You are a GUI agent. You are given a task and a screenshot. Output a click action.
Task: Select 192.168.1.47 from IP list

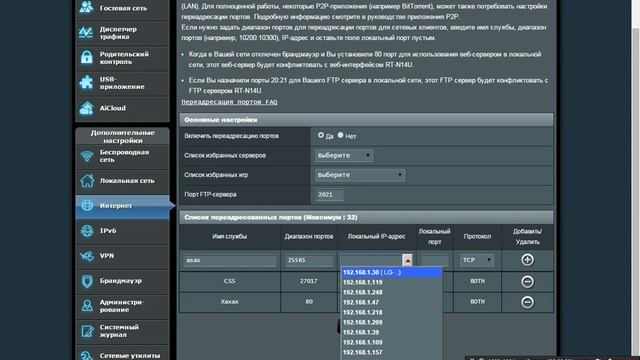tap(391, 302)
